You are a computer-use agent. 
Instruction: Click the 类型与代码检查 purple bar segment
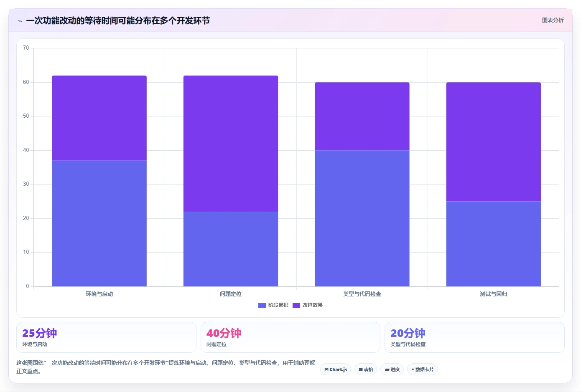(x=362, y=116)
